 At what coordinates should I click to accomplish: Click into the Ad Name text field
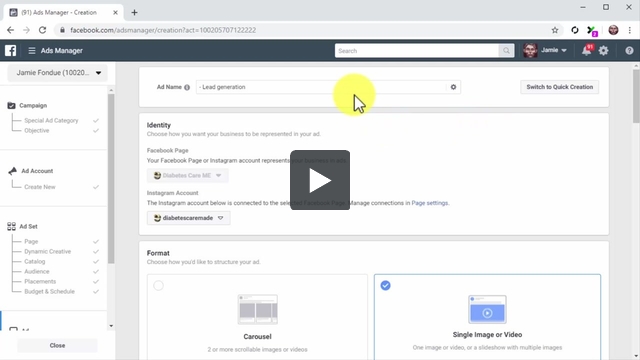[x=322, y=87]
